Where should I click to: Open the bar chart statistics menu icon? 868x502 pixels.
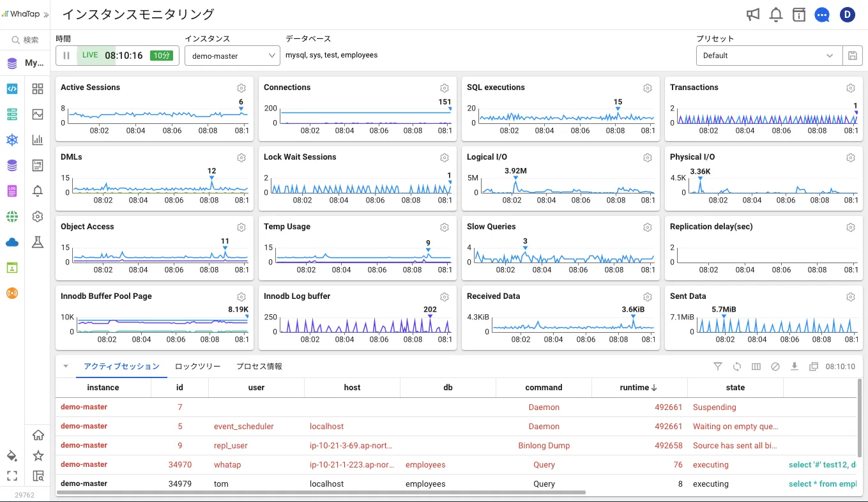click(x=38, y=140)
